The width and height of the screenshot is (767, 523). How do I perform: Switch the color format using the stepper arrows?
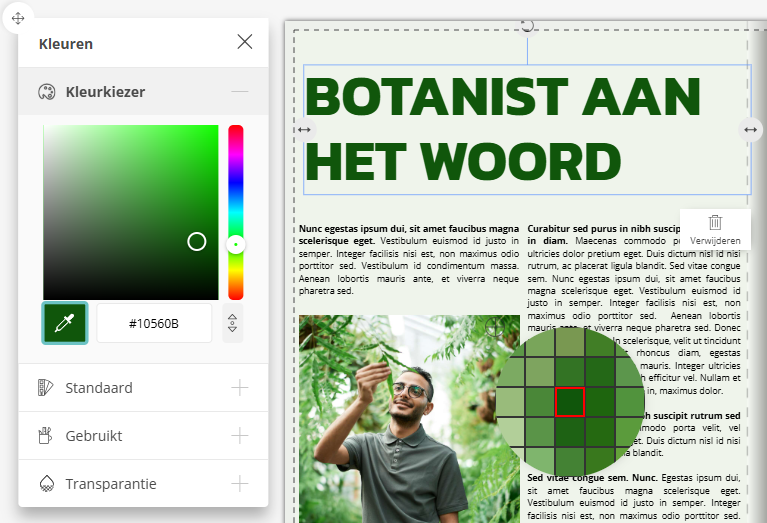[x=232, y=323]
